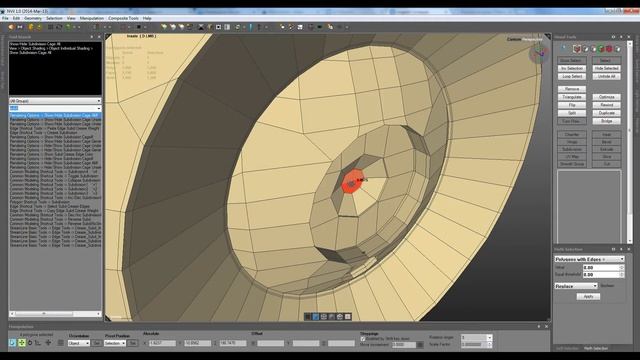Click the pin icon on Mesh Tools panel header

(621, 37)
